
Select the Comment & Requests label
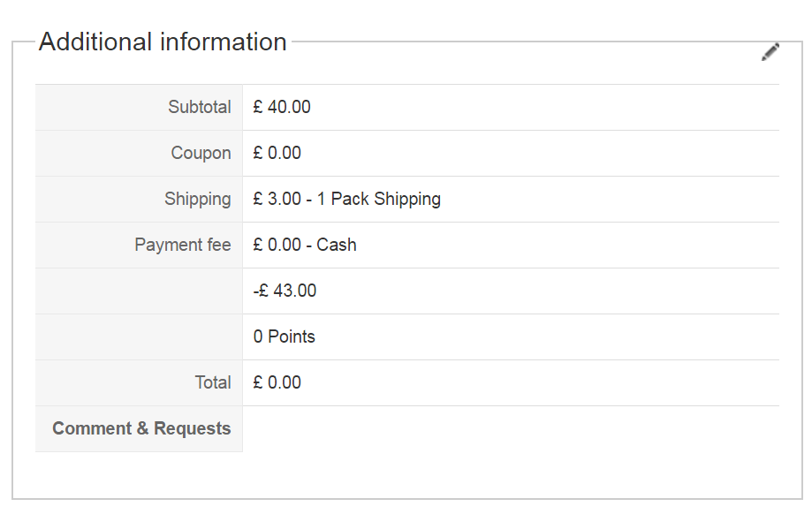141,429
